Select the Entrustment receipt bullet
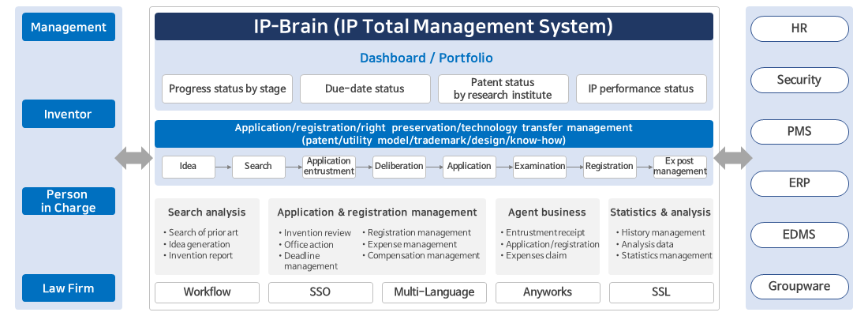 [x=543, y=233]
